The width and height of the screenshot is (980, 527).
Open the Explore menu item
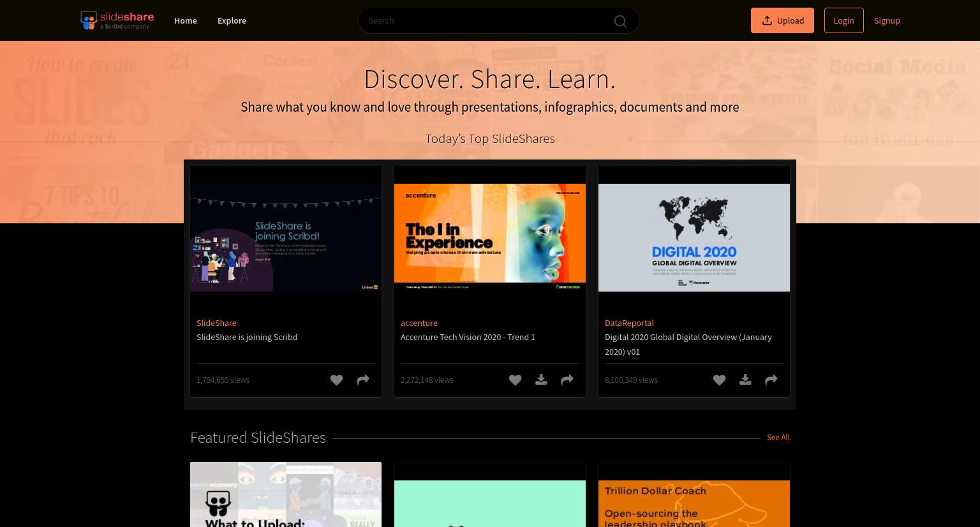232,20
